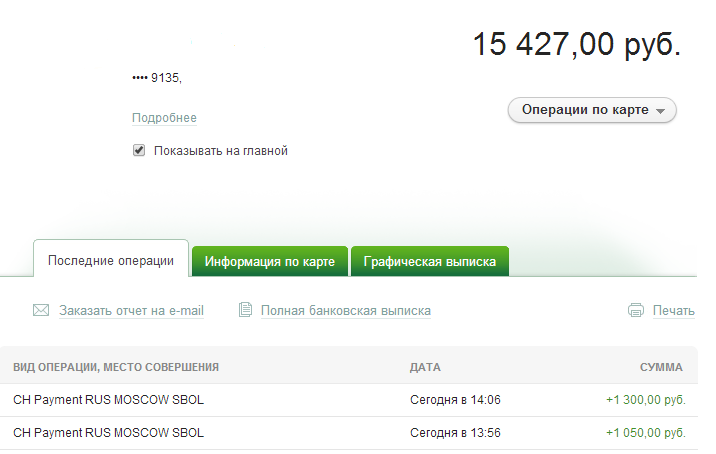The image size is (716, 454).
Task: Follow the 'Подробнее' link
Action: point(164,118)
